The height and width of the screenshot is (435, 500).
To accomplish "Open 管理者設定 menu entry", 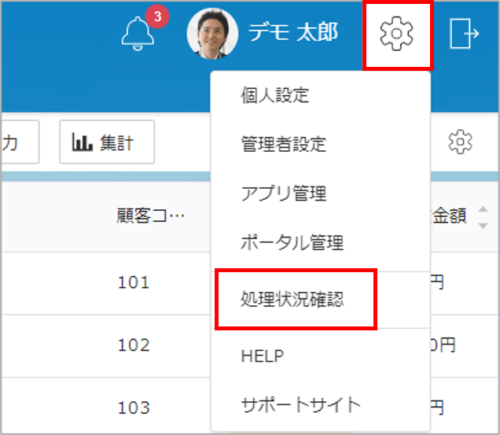I will [284, 144].
